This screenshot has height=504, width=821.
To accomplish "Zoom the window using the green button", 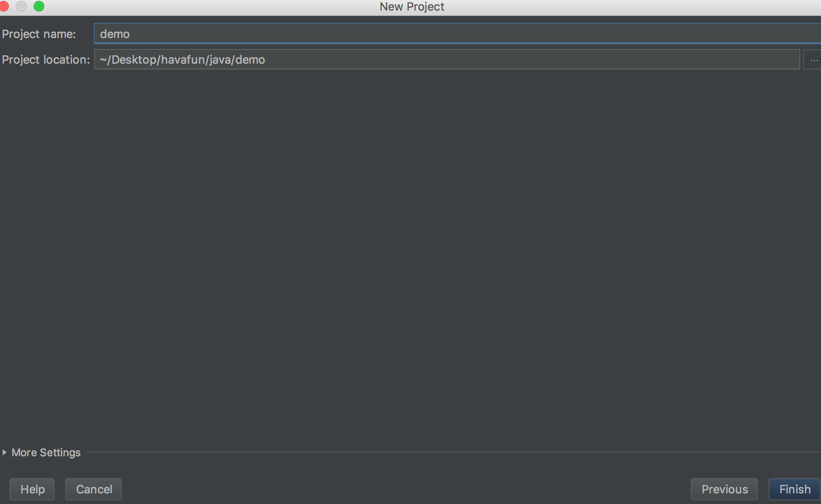I will coord(39,6).
